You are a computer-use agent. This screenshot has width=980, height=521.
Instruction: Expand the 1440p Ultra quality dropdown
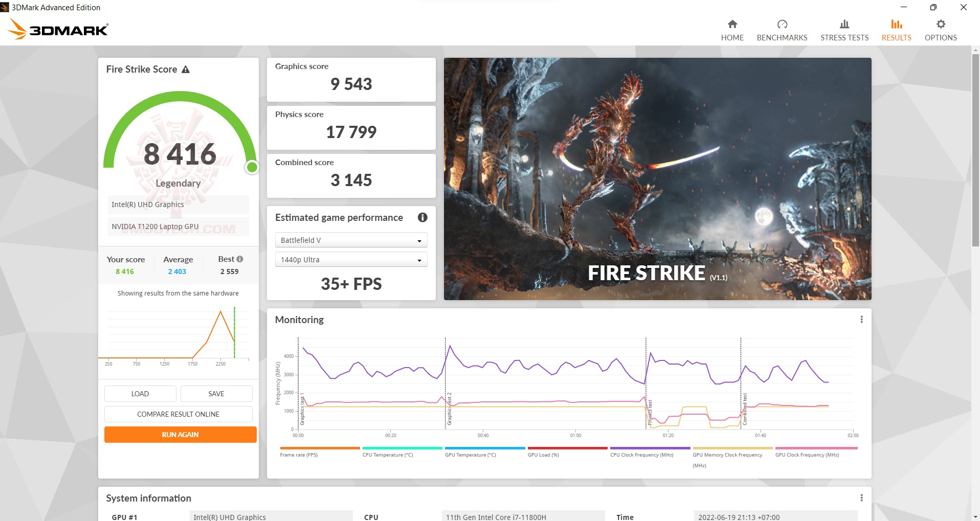tap(350, 259)
